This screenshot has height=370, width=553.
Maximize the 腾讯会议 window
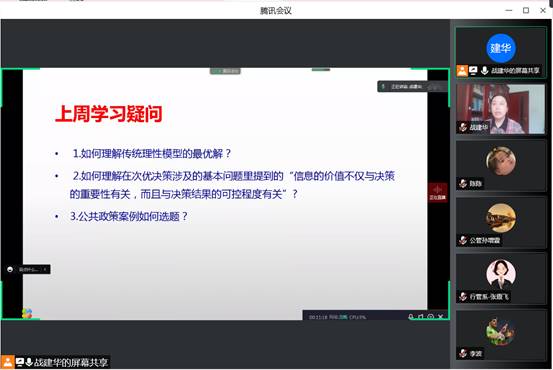[526, 11]
